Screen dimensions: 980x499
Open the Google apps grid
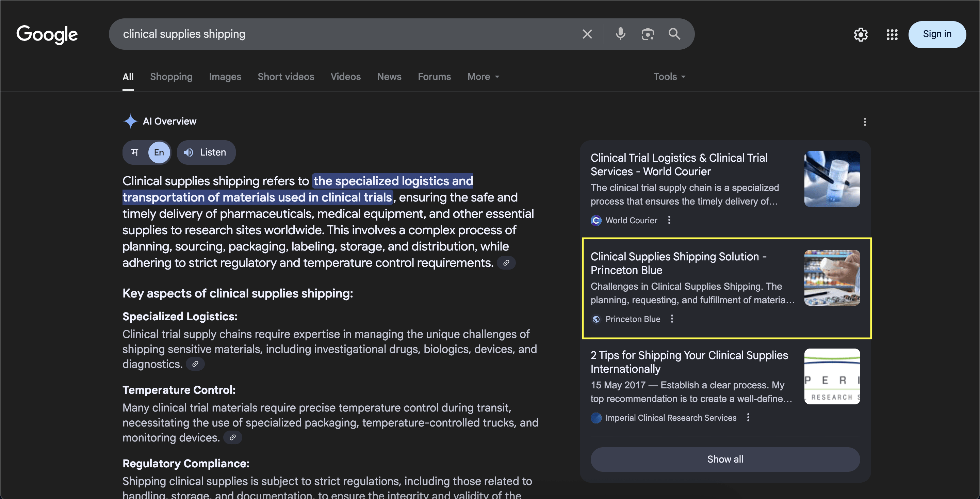pyautogui.click(x=892, y=35)
